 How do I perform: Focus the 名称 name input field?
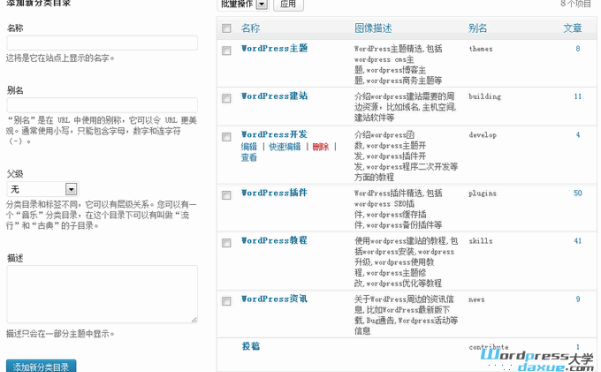(x=102, y=43)
